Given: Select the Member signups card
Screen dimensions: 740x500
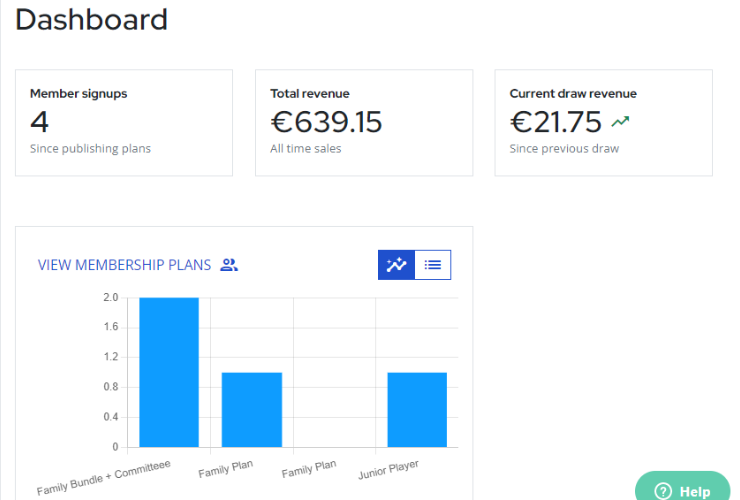Looking at the screenshot, I should pyautogui.click(x=124, y=123).
